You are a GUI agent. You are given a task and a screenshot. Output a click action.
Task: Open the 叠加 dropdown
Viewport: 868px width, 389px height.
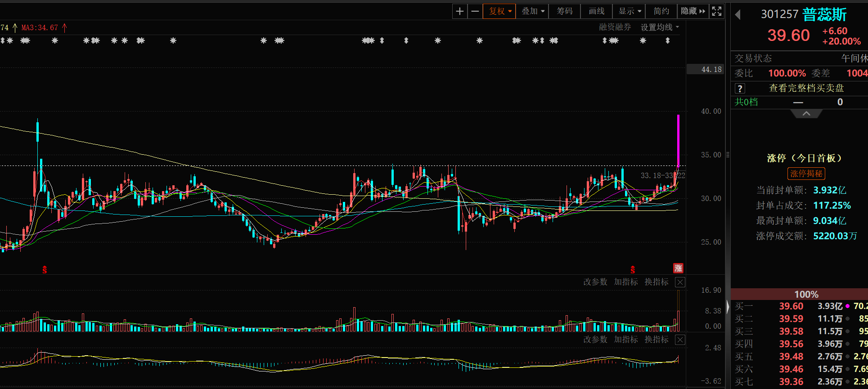click(x=532, y=11)
